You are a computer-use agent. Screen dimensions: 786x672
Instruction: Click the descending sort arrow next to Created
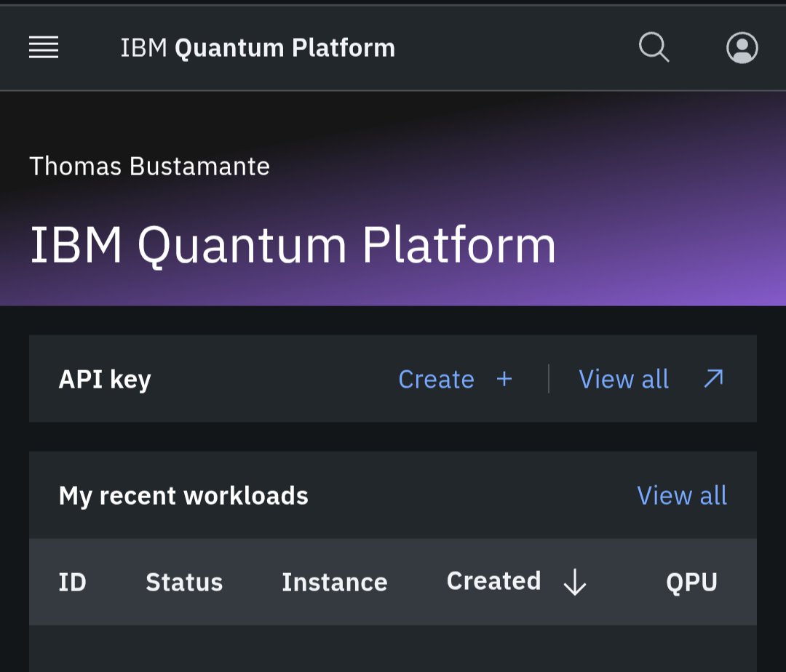574,582
